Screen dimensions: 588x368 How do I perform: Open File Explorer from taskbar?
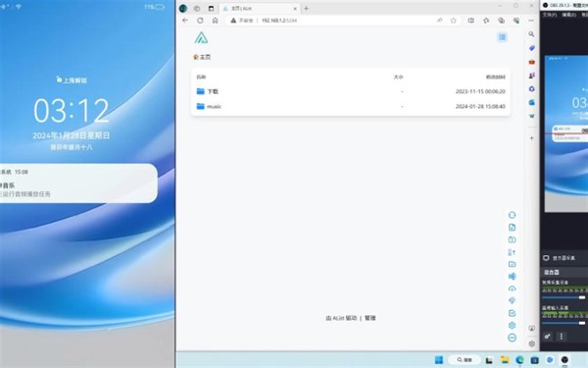[505, 360]
